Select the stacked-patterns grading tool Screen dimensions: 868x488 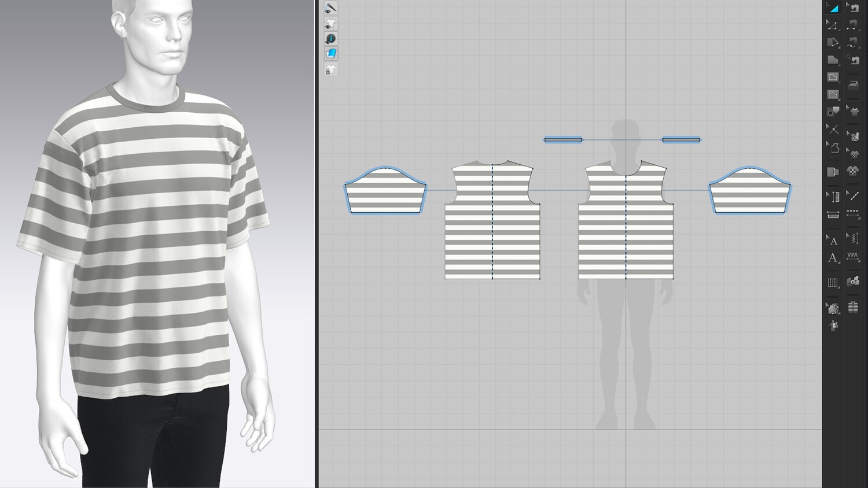pyautogui.click(x=833, y=308)
